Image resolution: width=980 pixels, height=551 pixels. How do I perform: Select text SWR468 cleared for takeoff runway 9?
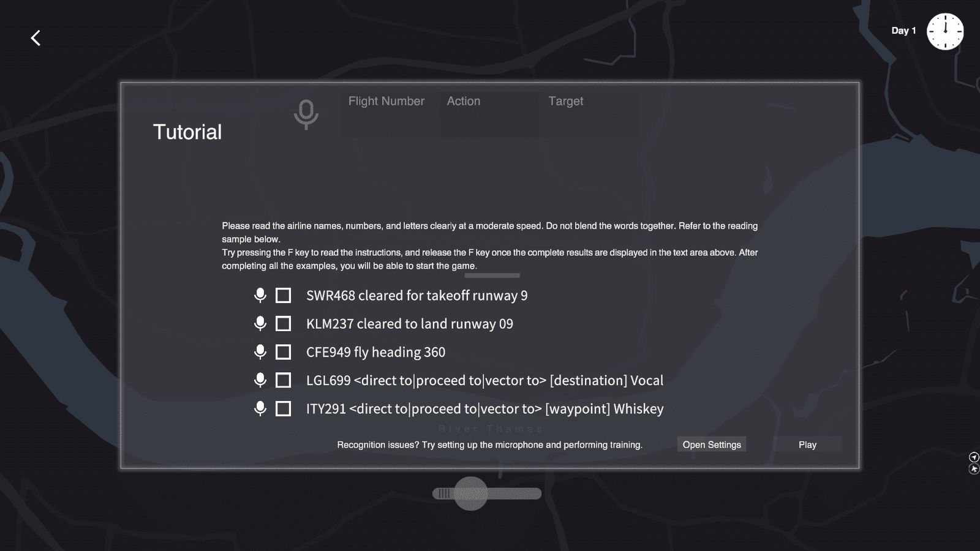coord(417,296)
